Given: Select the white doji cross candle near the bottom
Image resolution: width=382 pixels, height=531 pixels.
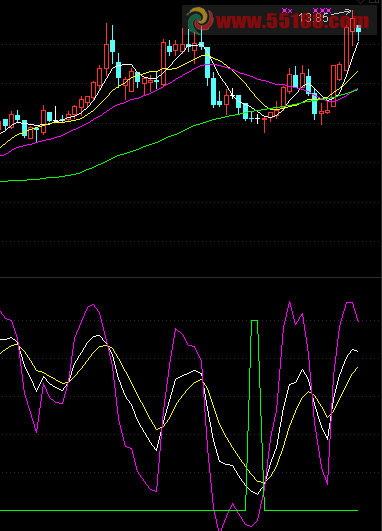Looking at the screenshot, I should [x=257, y=119].
